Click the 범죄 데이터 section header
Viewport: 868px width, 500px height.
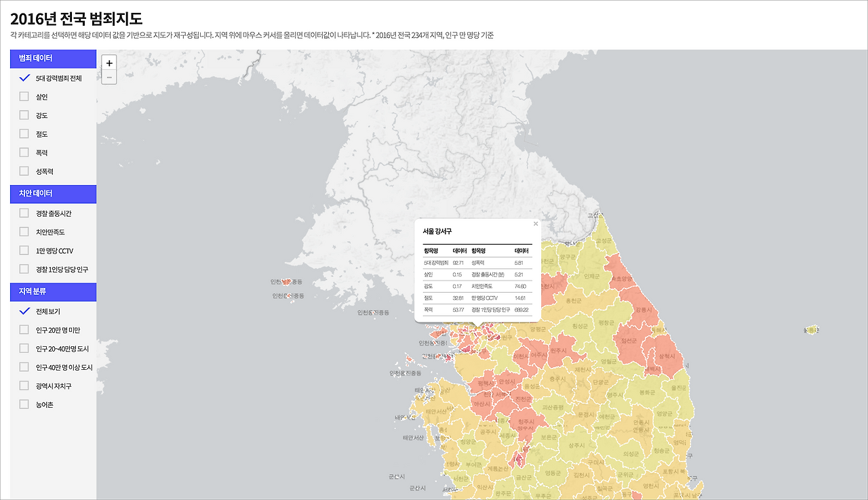[53, 59]
